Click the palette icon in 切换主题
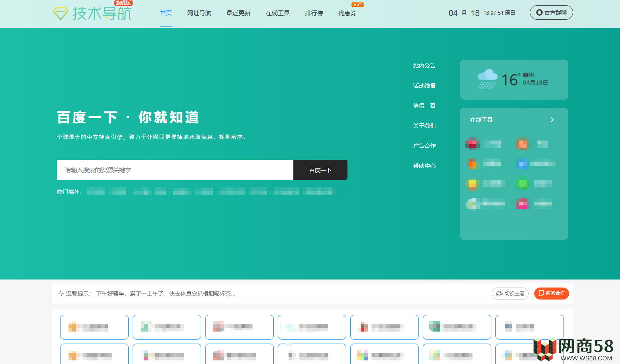 click(x=499, y=294)
